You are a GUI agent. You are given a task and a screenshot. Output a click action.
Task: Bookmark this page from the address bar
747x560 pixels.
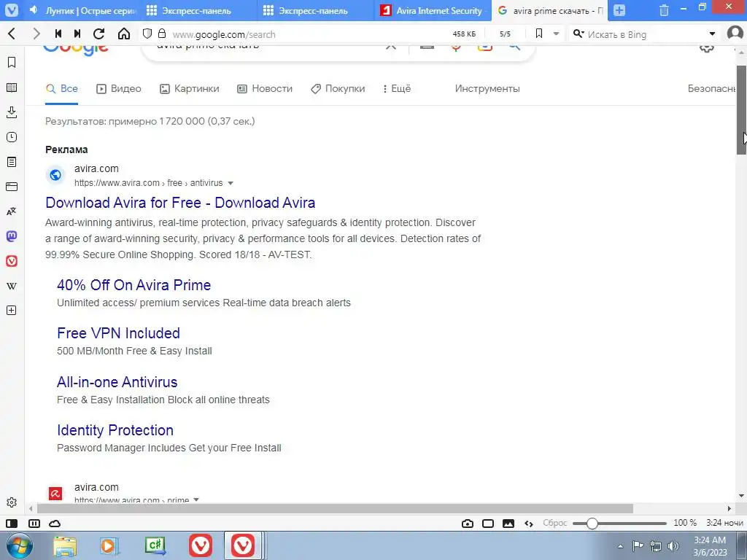pyautogui.click(x=539, y=34)
